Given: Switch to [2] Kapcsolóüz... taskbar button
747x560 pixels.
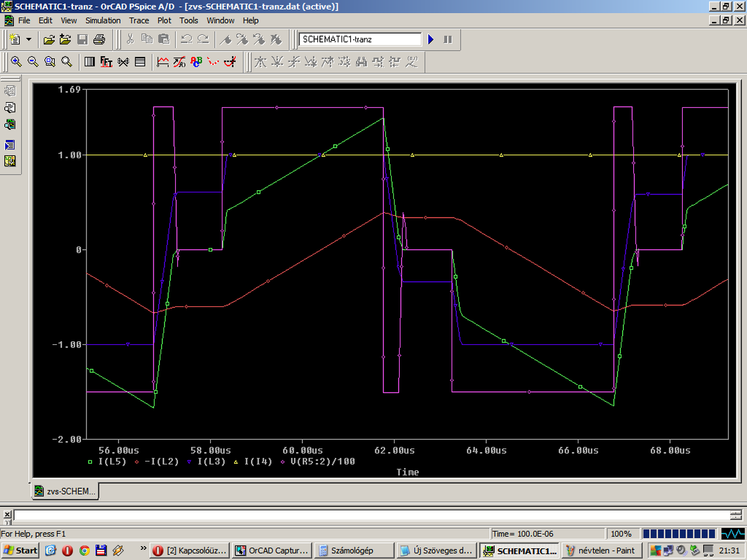Looking at the screenshot, I should click(x=190, y=550).
